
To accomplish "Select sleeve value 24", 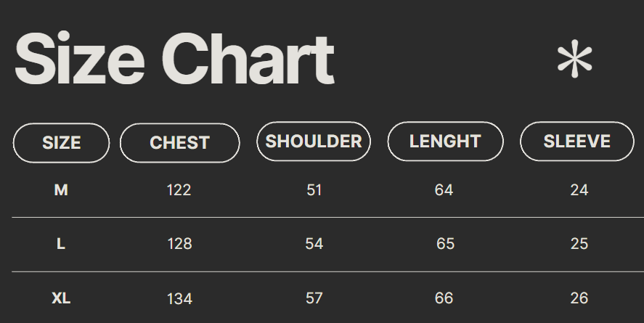I will 579,190.
